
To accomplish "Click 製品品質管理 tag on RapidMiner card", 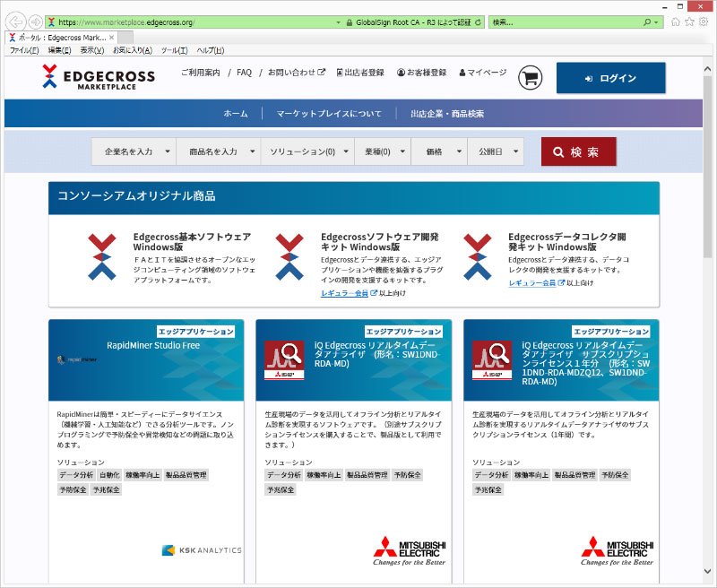I will [x=186, y=475].
